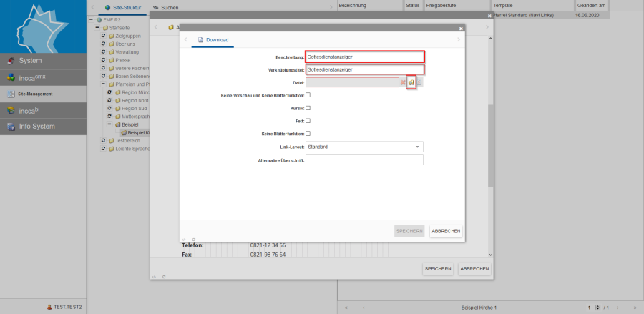Viewport: 644px width, 314px height.
Task: Open the incca cmx module
Action: click(x=43, y=77)
